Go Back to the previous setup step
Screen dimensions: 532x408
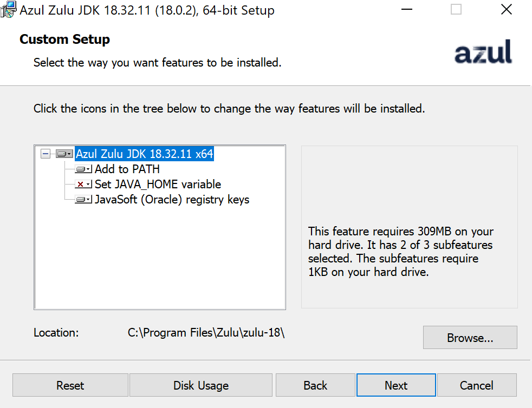[315, 385]
